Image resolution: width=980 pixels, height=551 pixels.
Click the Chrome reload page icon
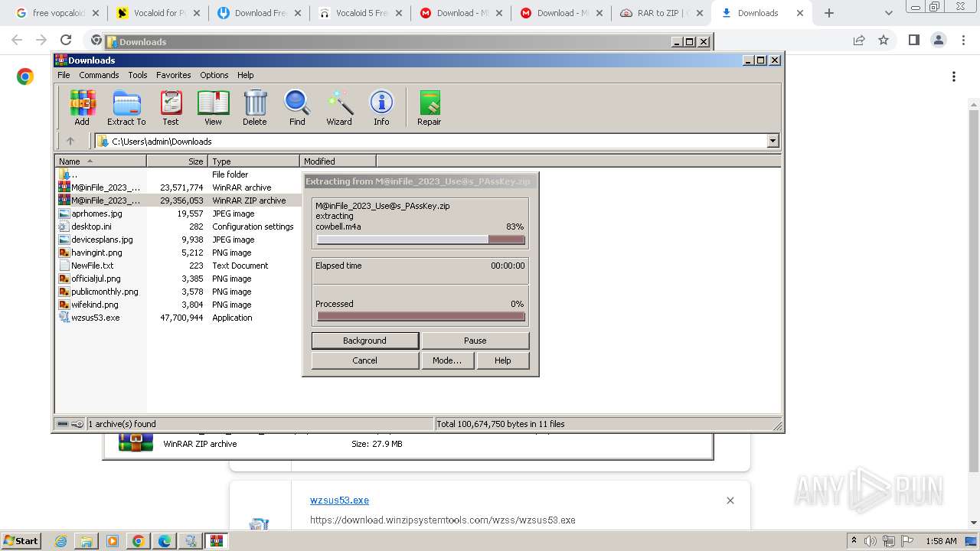pyautogui.click(x=66, y=40)
